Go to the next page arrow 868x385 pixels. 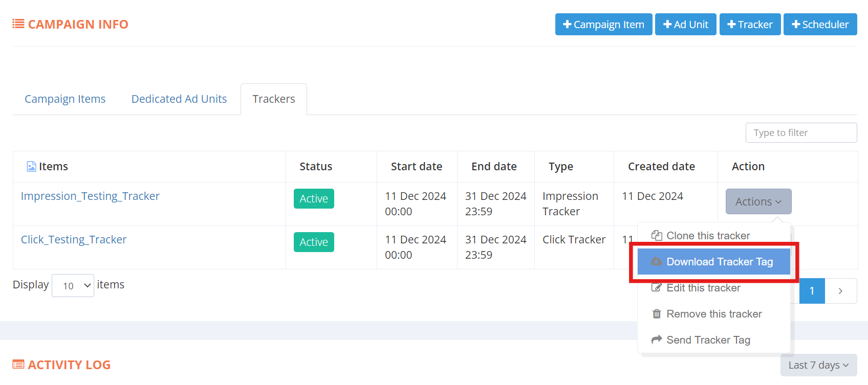tap(840, 291)
